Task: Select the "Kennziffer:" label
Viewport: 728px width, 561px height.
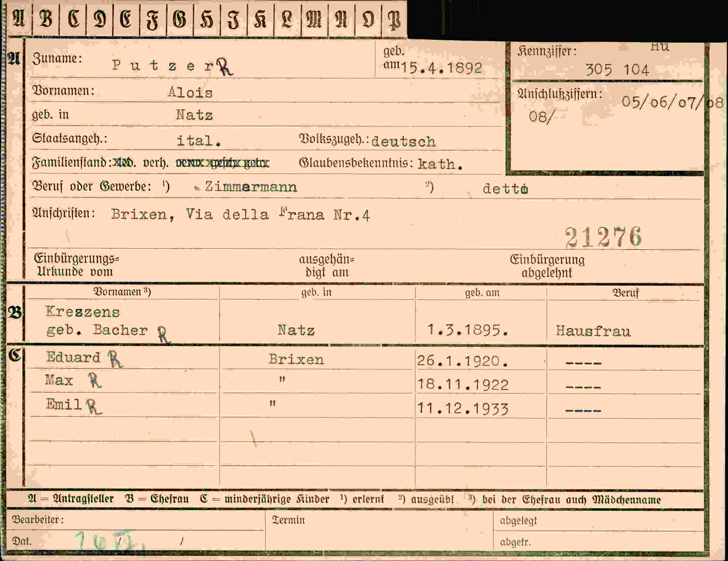Action: tap(547, 51)
